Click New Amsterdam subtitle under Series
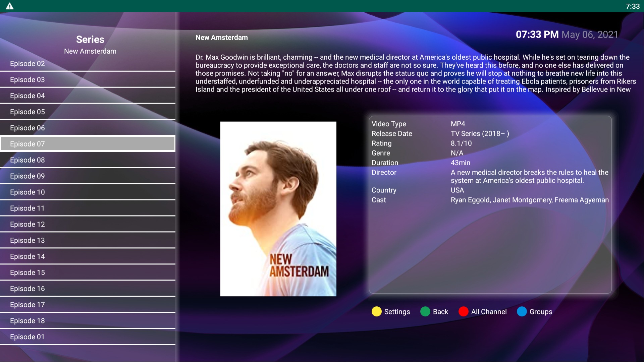This screenshot has width=644, height=362. click(90, 51)
